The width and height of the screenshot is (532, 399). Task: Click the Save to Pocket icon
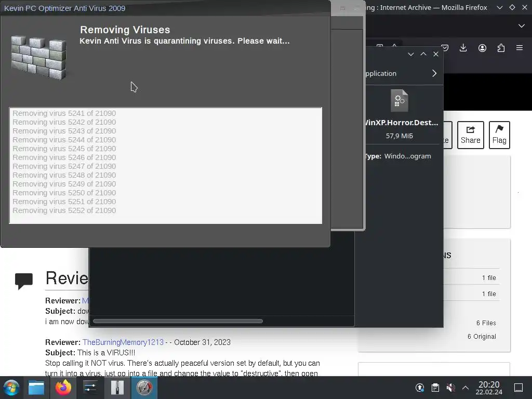(445, 48)
